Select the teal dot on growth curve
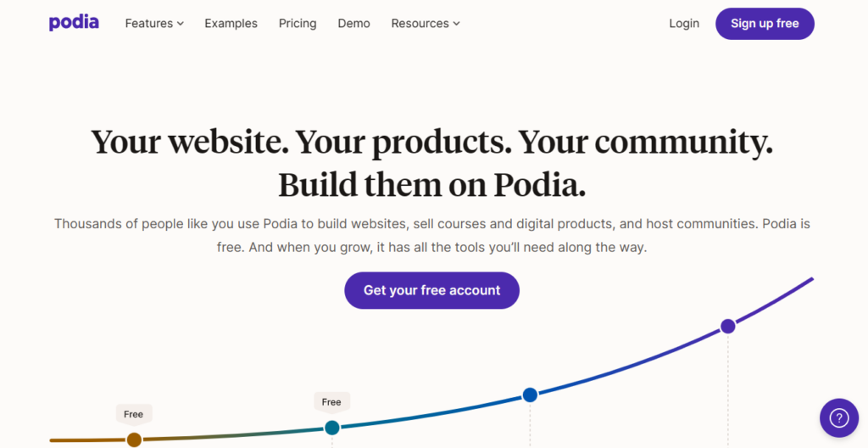This screenshot has height=448, width=868. pyautogui.click(x=331, y=428)
